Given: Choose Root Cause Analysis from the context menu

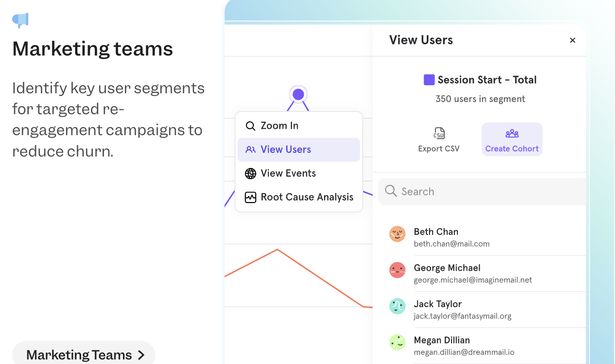Looking at the screenshot, I should 307,197.
